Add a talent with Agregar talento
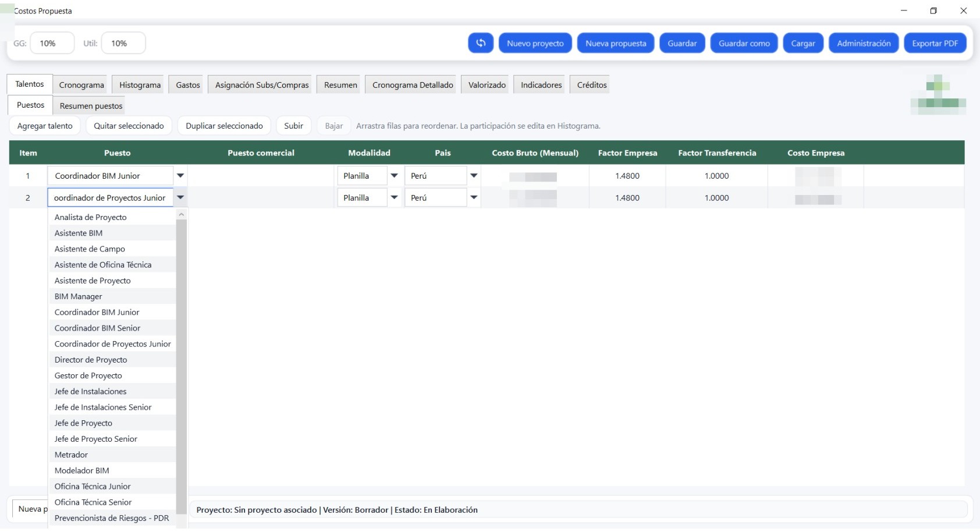Screen dimensions: 980x532 tap(45, 125)
